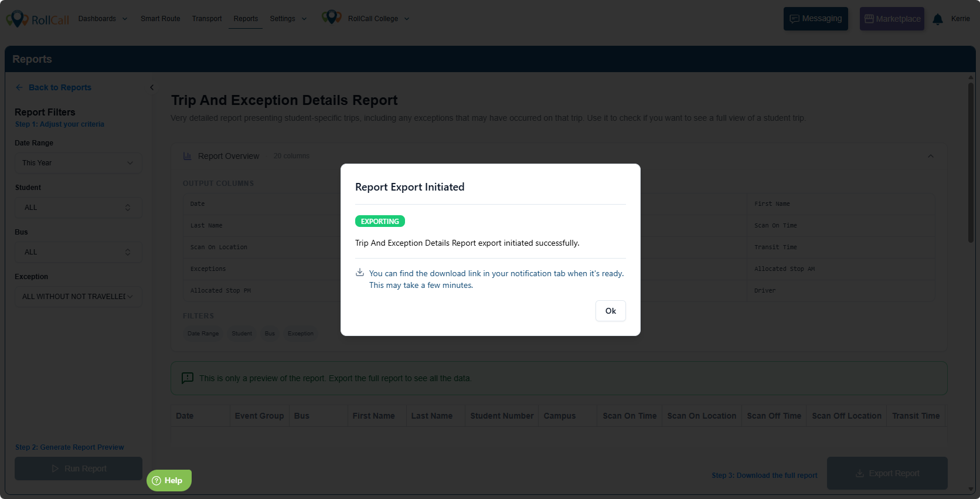This screenshot has width=980, height=499.
Task: Open the Exception filter dropdown
Action: [x=78, y=297]
